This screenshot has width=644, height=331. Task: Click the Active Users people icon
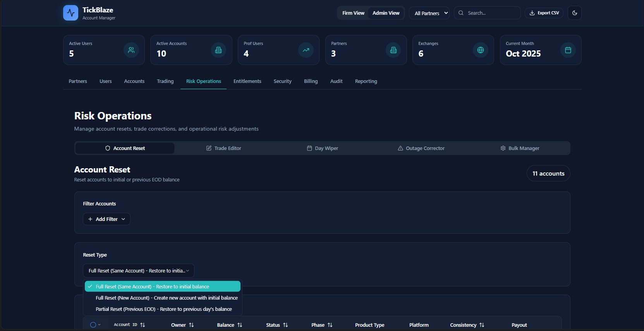(x=131, y=50)
